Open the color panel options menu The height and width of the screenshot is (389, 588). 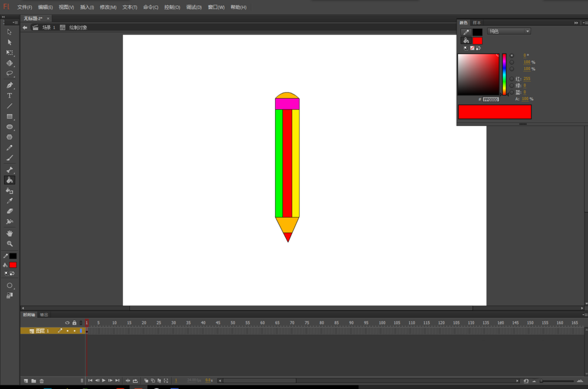point(585,22)
